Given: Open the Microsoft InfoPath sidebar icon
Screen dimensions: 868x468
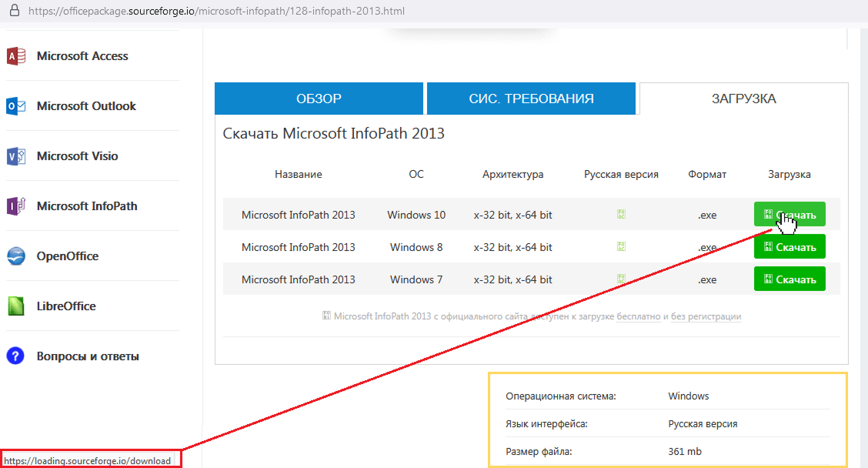Looking at the screenshot, I should (x=15, y=206).
